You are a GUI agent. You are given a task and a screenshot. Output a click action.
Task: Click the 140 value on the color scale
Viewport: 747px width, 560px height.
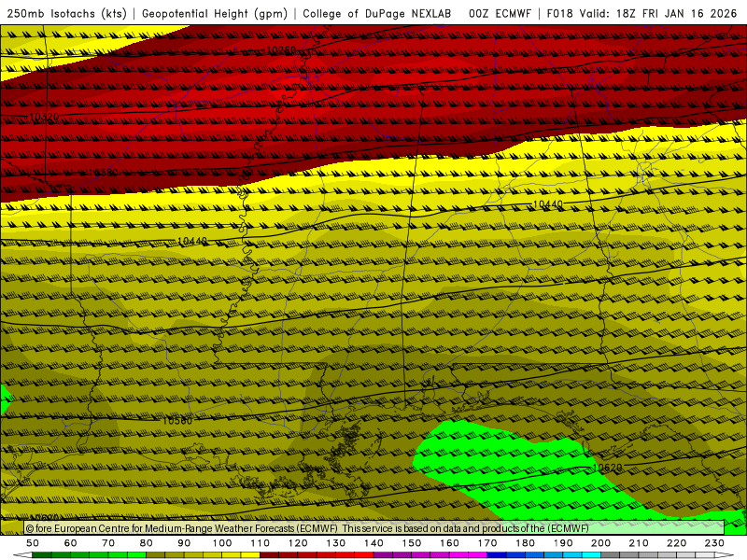[x=373, y=543]
